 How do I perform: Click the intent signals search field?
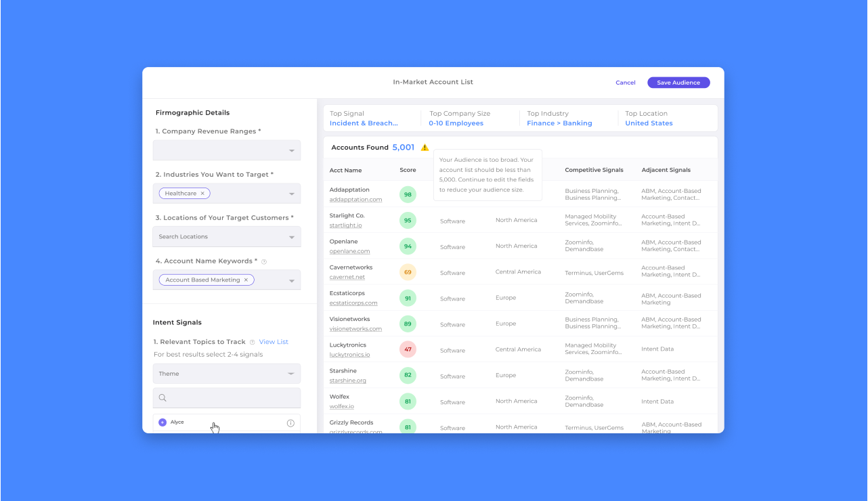point(227,397)
